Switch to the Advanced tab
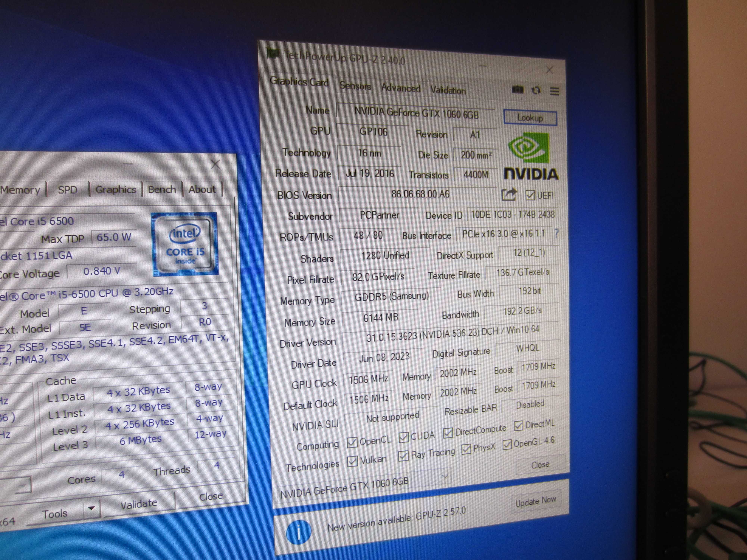This screenshot has width=747, height=560. 401,88
